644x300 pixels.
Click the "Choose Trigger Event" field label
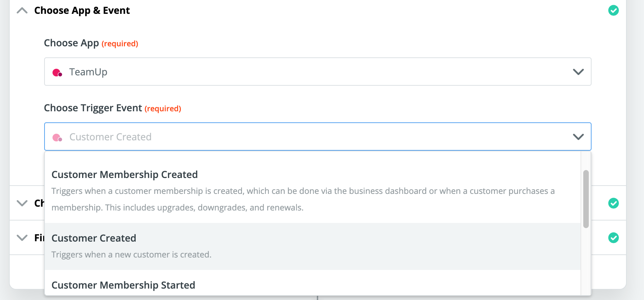tap(93, 108)
